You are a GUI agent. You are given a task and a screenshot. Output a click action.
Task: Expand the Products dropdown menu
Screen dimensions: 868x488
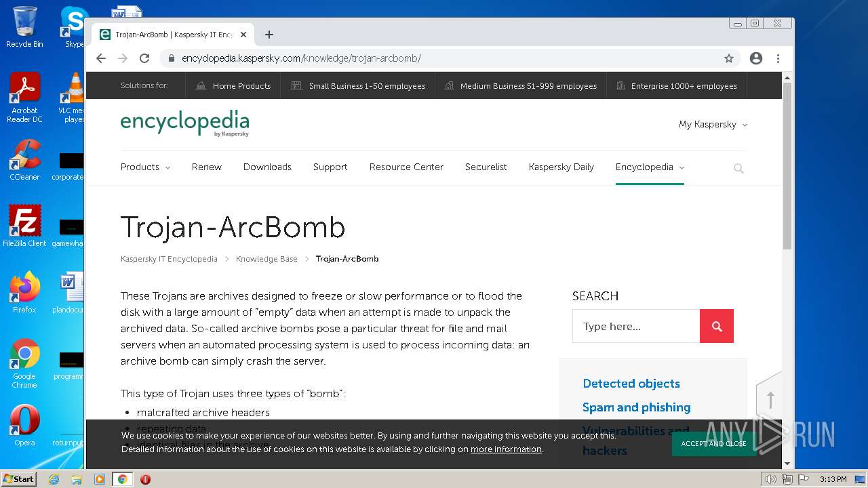(145, 167)
